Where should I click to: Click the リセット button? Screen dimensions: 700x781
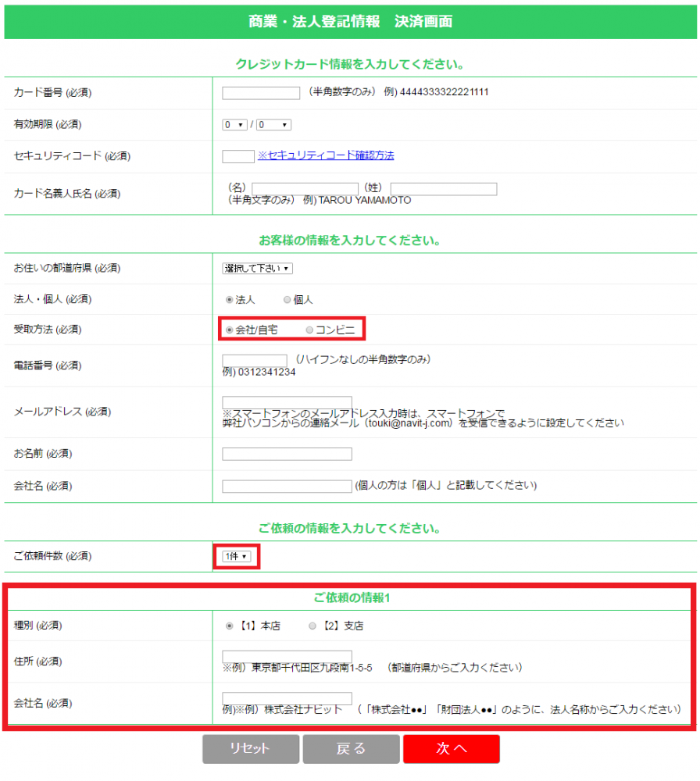[x=251, y=749]
